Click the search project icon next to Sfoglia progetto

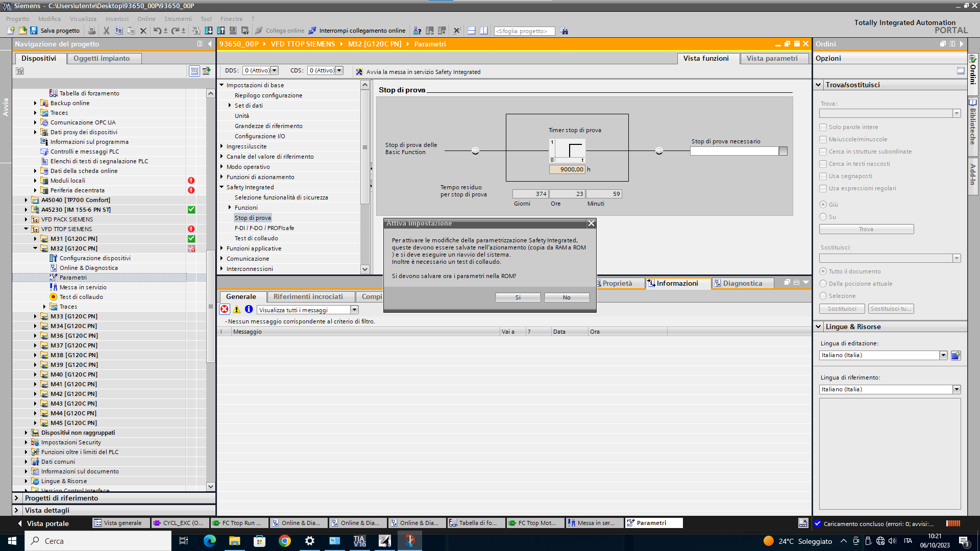click(564, 31)
